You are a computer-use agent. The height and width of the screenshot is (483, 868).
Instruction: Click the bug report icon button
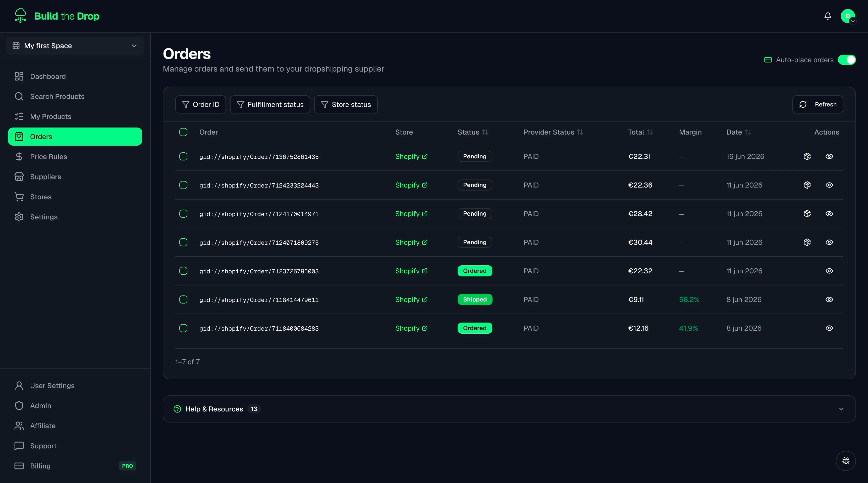[x=845, y=461]
